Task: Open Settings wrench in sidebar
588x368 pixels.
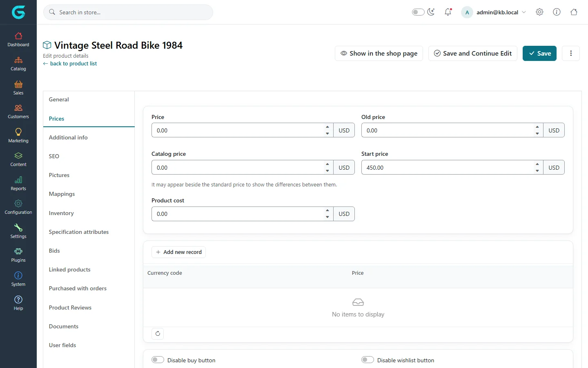Action: click(x=18, y=231)
